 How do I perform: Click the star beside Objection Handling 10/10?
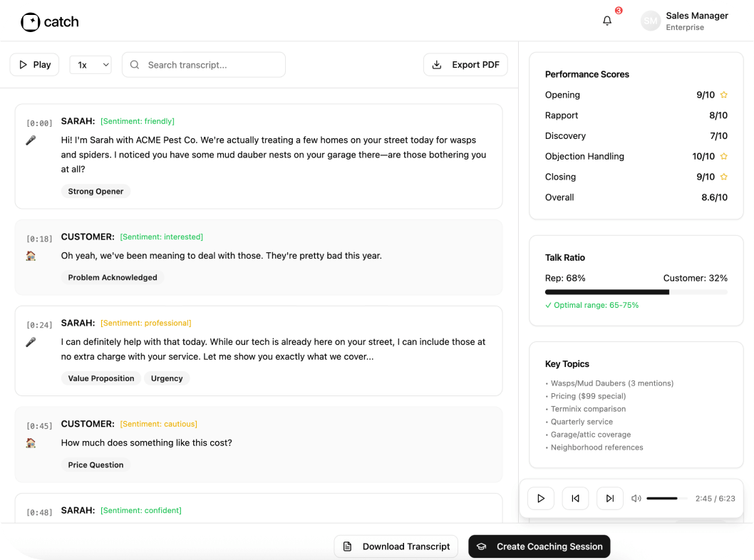tap(723, 156)
